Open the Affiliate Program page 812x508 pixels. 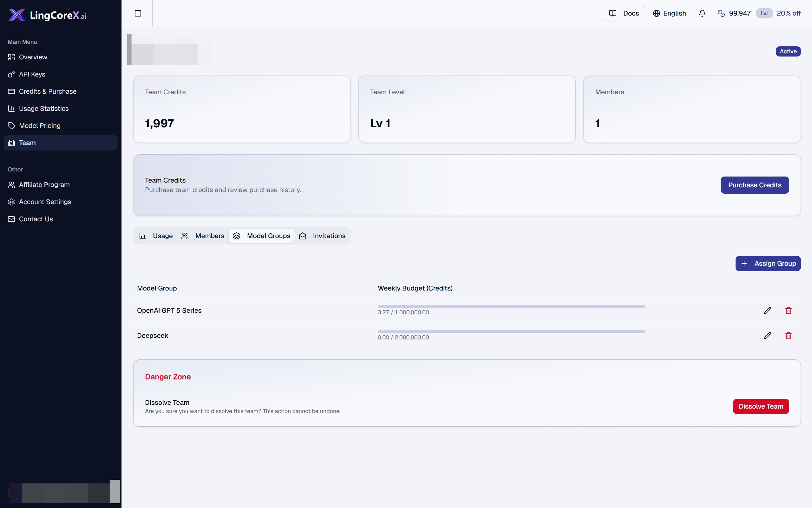pyautogui.click(x=61, y=185)
